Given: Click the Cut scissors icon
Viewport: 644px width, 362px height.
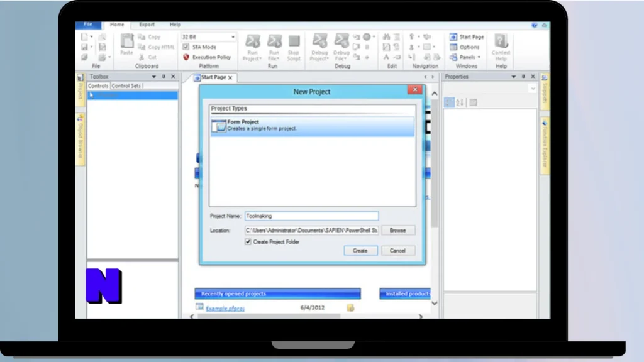Looking at the screenshot, I should (x=142, y=57).
